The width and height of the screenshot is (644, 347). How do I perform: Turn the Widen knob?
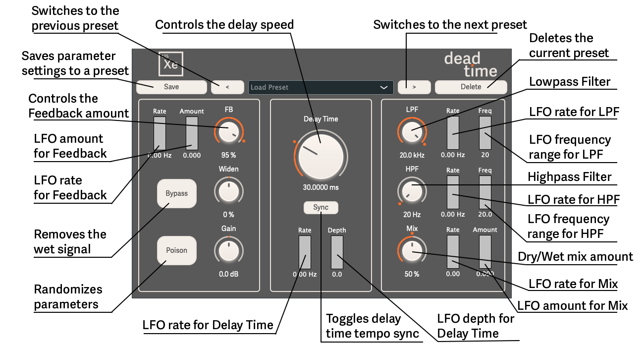[x=228, y=191]
